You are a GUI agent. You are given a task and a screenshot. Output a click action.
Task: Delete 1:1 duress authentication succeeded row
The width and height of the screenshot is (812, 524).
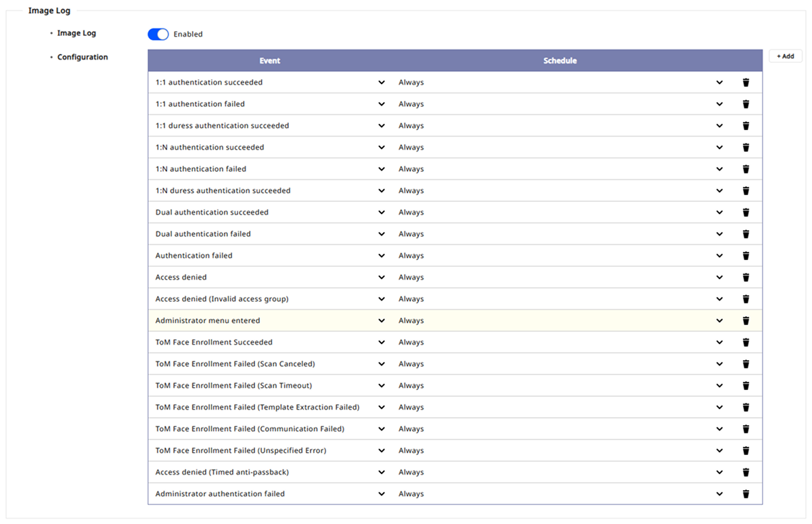tap(746, 126)
